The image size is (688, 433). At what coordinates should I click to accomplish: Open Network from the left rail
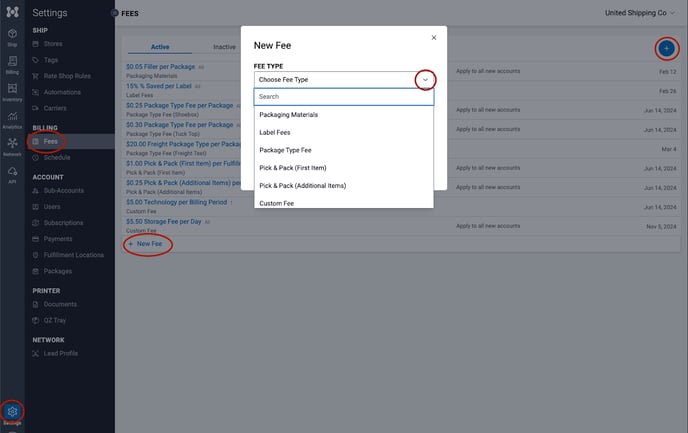(12, 147)
